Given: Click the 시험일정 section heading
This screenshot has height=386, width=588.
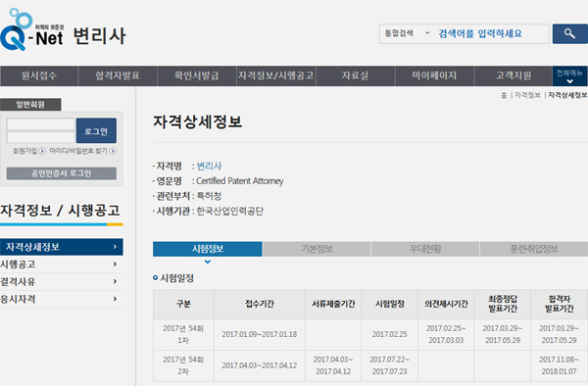Looking at the screenshot, I should (176, 278).
